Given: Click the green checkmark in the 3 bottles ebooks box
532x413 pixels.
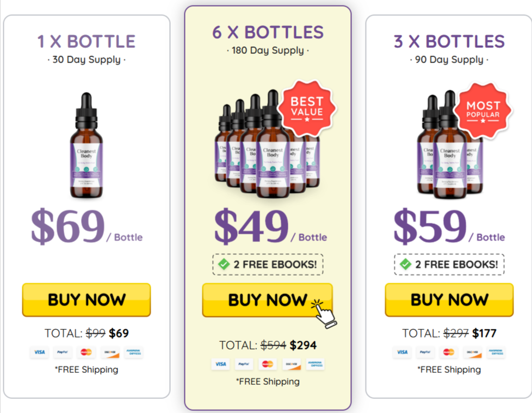Looking at the screenshot, I should (x=405, y=264).
